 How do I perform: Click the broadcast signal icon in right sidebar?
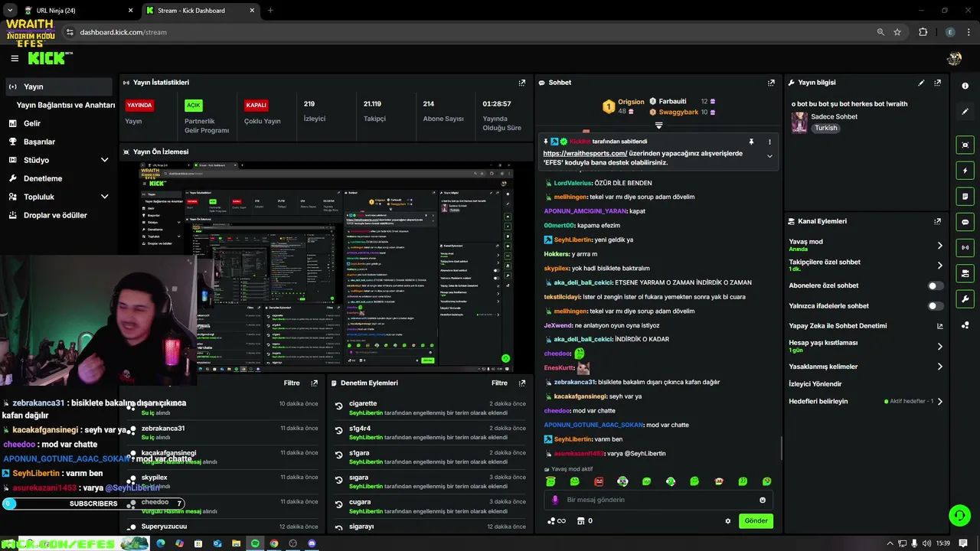pyautogui.click(x=965, y=248)
